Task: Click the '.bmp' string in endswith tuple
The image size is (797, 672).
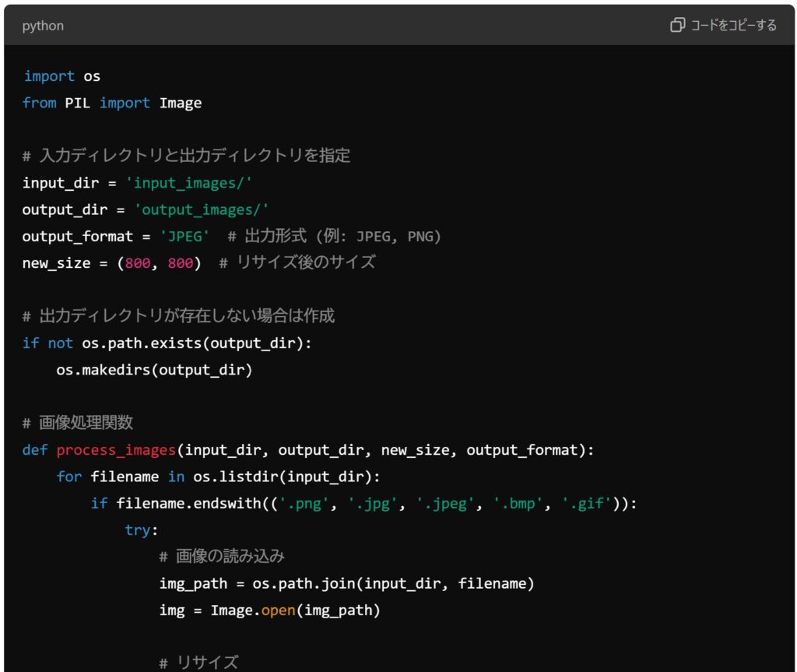Action: 518,504
